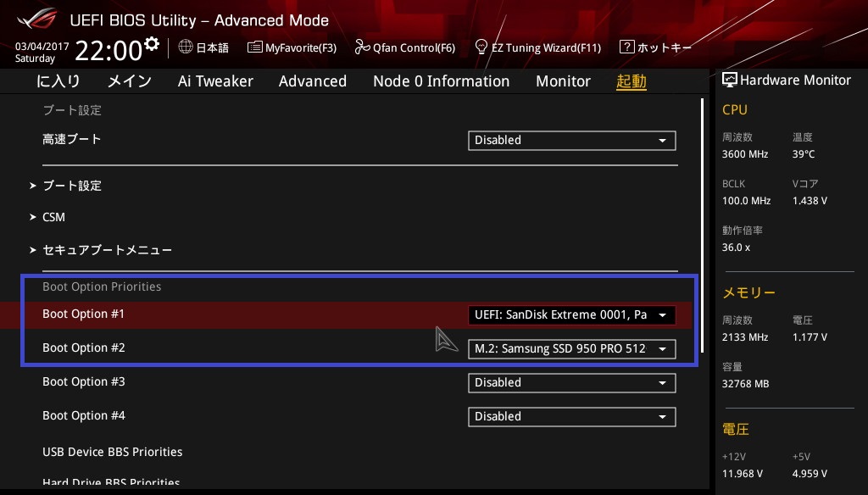Open the ホットキー help
The width and height of the screenshot is (868, 495).
[x=655, y=47]
